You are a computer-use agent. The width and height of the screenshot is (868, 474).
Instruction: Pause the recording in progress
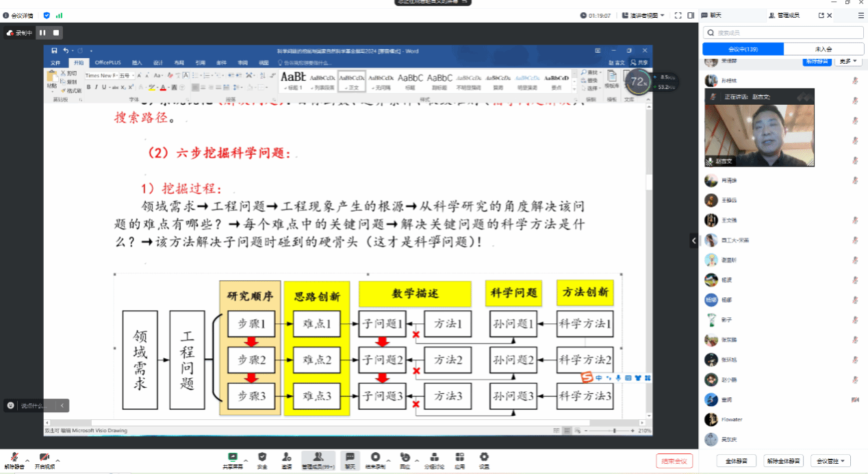(42, 32)
